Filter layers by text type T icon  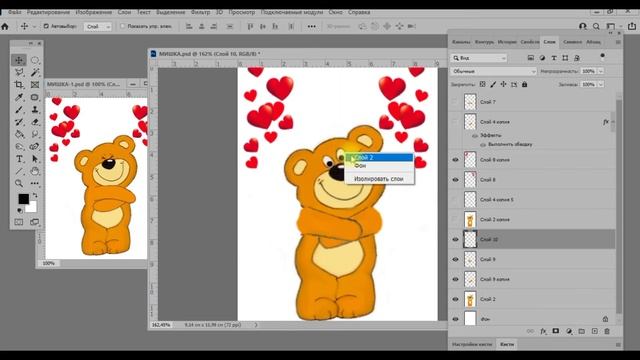pos(554,58)
